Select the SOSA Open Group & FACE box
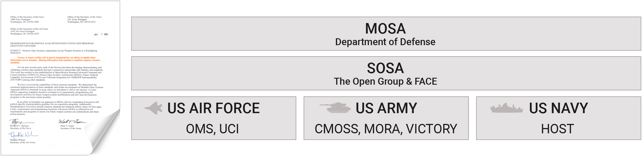Viewport: 644px width, 156px height. click(x=386, y=73)
